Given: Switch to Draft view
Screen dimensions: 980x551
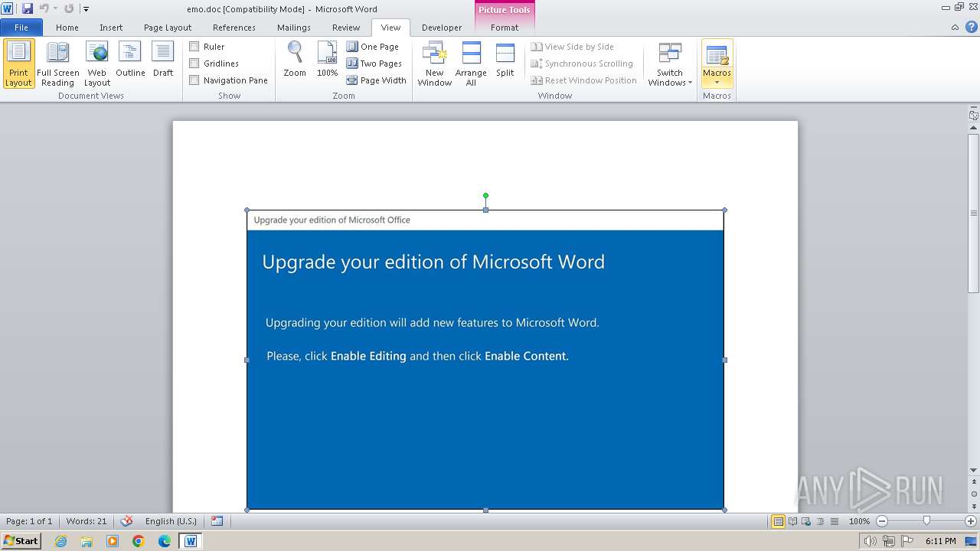Looking at the screenshot, I should pos(163,60).
